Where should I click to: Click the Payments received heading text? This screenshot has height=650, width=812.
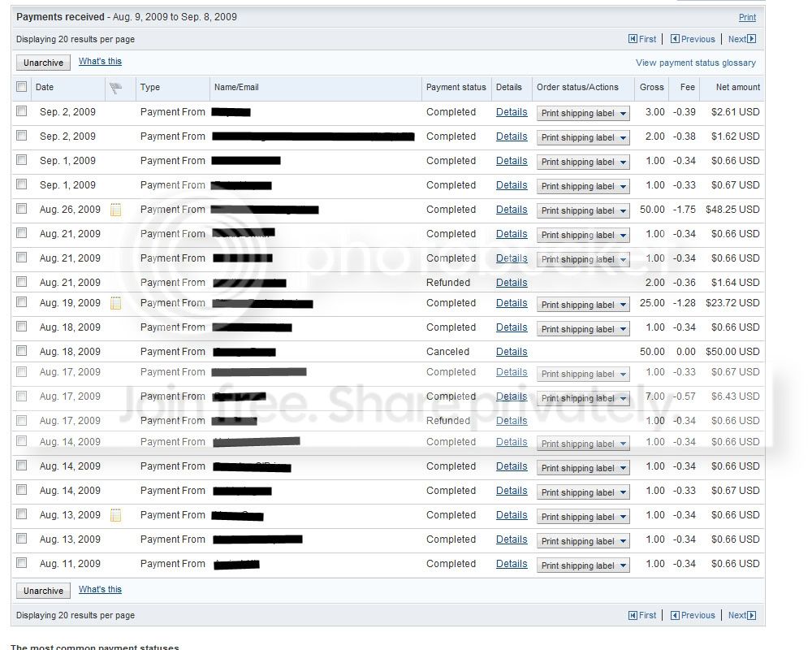pyautogui.click(x=60, y=16)
